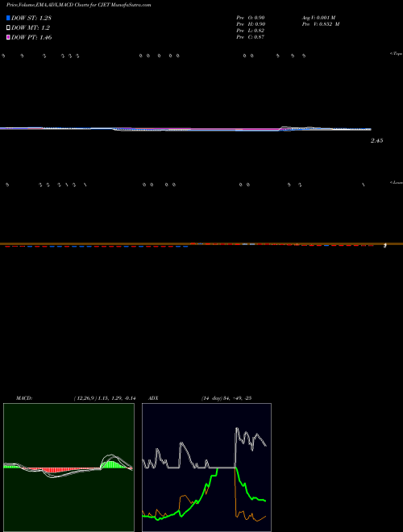This screenshot has width=403, height=532.
Task: Click the 'Pre C: 0.87' close value
Action: [x=251, y=37]
